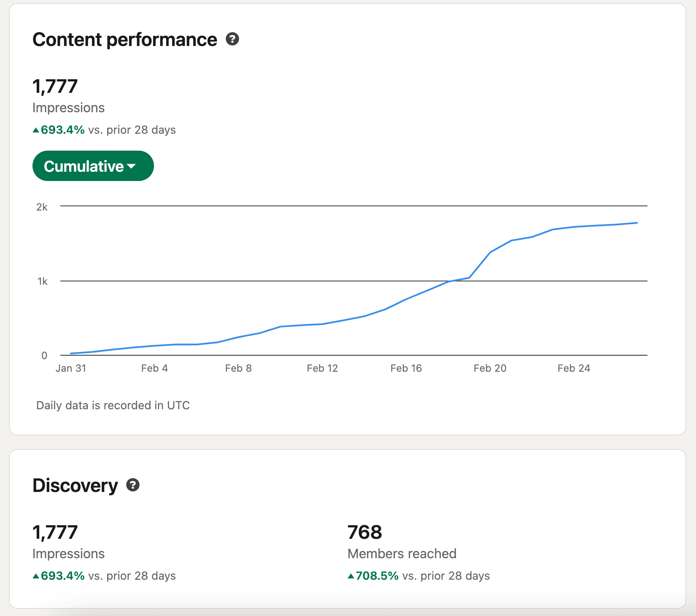
Task: Click the up arrow beside 693.4% under Content performance
Action: (x=36, y=130)
